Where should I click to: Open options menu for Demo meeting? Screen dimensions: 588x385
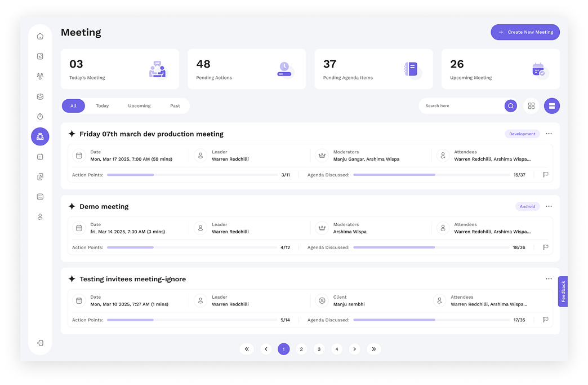[x=549, y=206]
